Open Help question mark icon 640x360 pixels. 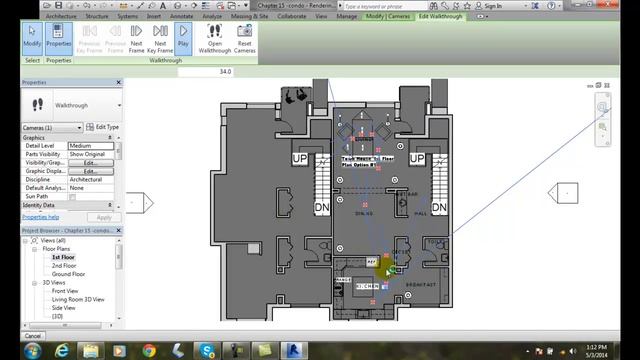551,6
